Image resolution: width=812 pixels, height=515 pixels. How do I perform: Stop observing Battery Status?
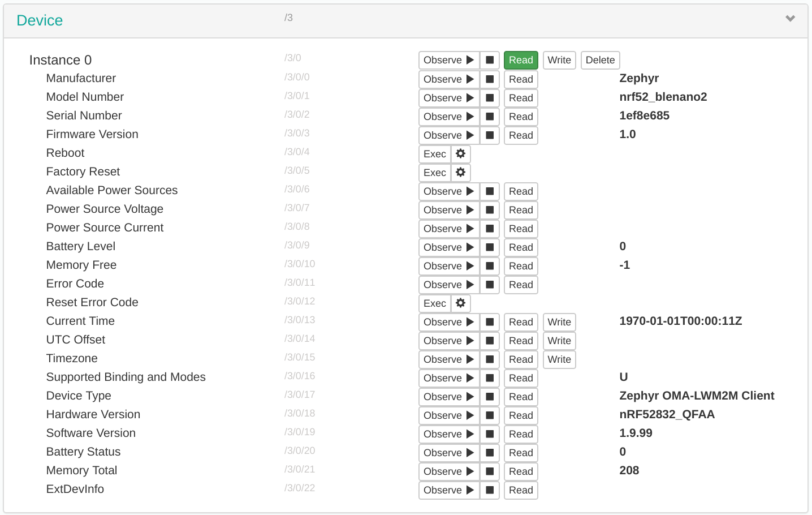pos(490,453)
